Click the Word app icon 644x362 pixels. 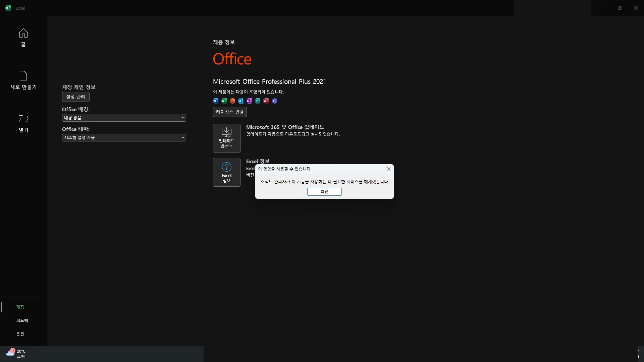pyautogui.click(x=216, y=101)
